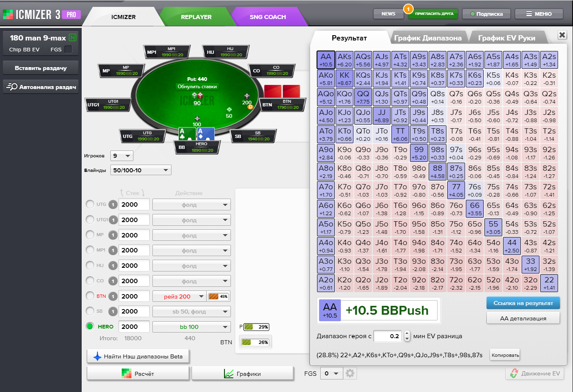Open the HJ action dropdown

point(191,266)
